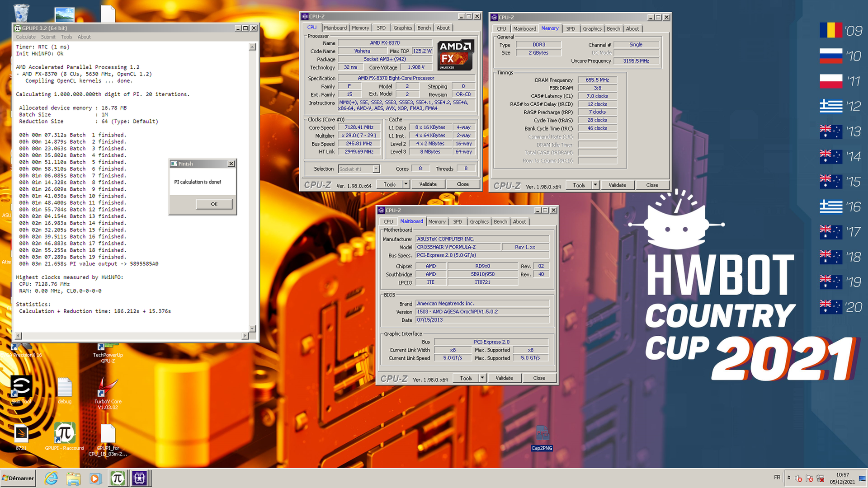
Task: Open the Recycle Bin desktop icon
Action: point(21,13)
